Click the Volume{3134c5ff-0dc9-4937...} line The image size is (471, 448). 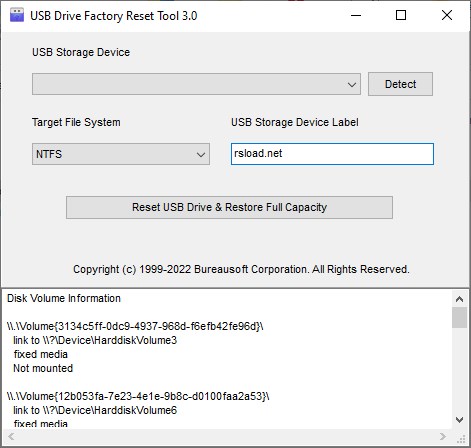coord(135,326)
